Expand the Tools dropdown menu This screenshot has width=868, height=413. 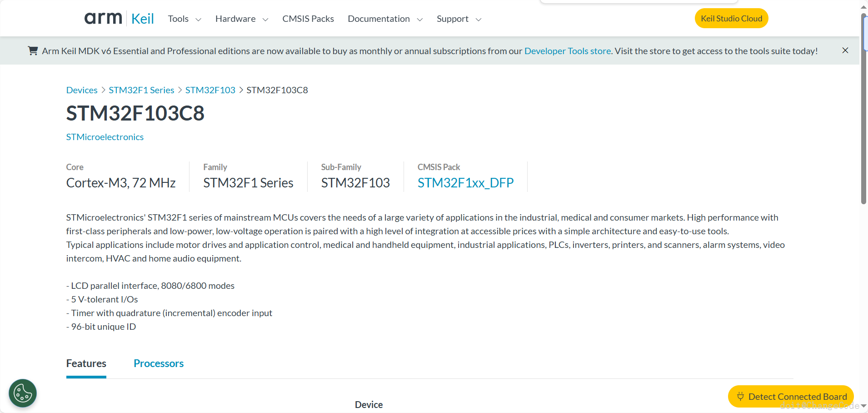(185, 19)
